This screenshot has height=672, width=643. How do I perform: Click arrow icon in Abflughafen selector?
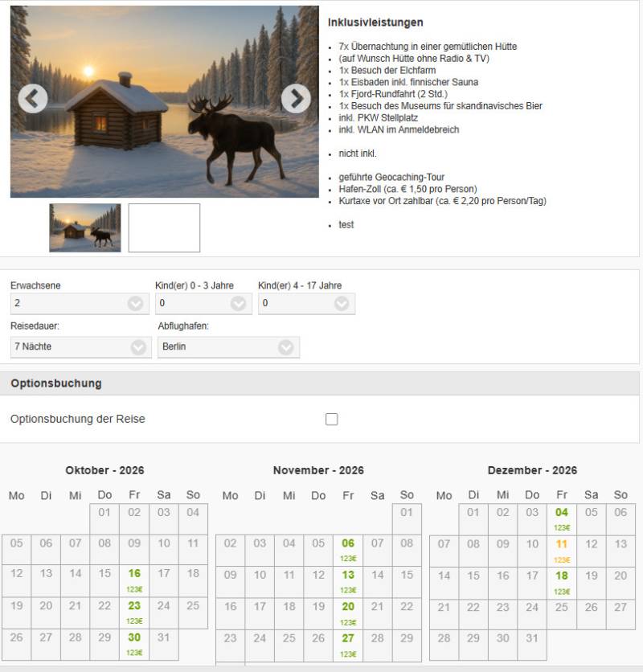click(286, 347)
